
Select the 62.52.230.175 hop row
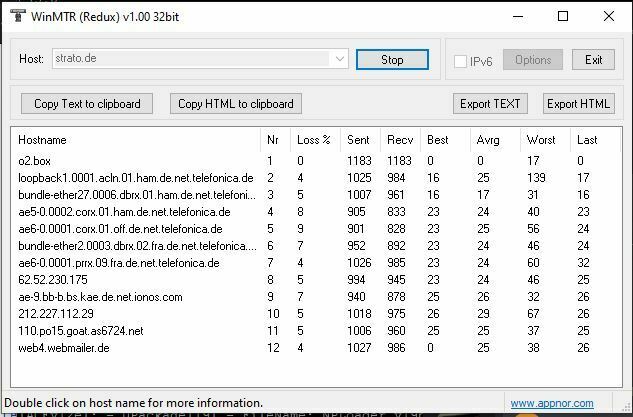tap(316, 280)
